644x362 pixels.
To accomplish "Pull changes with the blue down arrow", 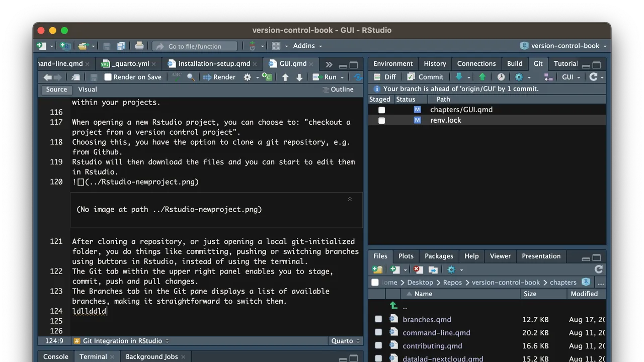I will pos(459,77).
